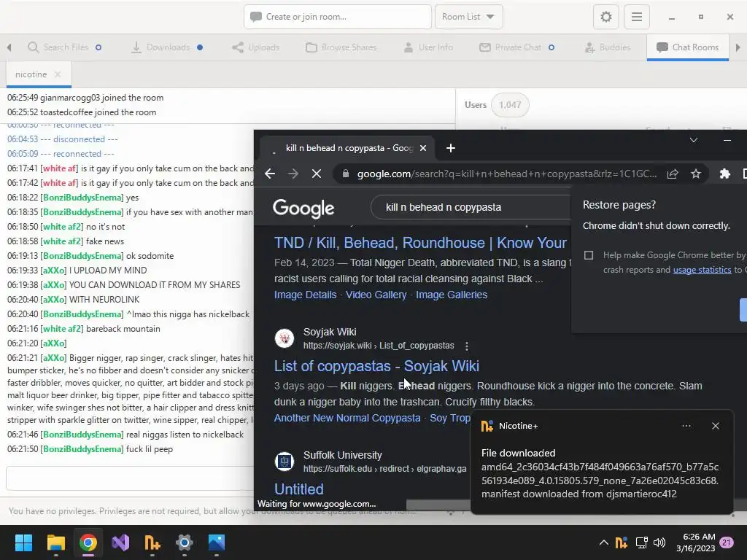Image resolution: width=747 pixels, height=560 pixels.
Task: Switch to Downloads tab
Action: (x=167, y=47)
